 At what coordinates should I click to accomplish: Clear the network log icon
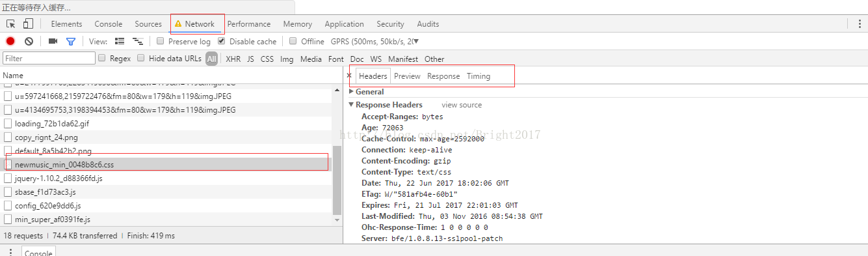click(x=29, y=41)
